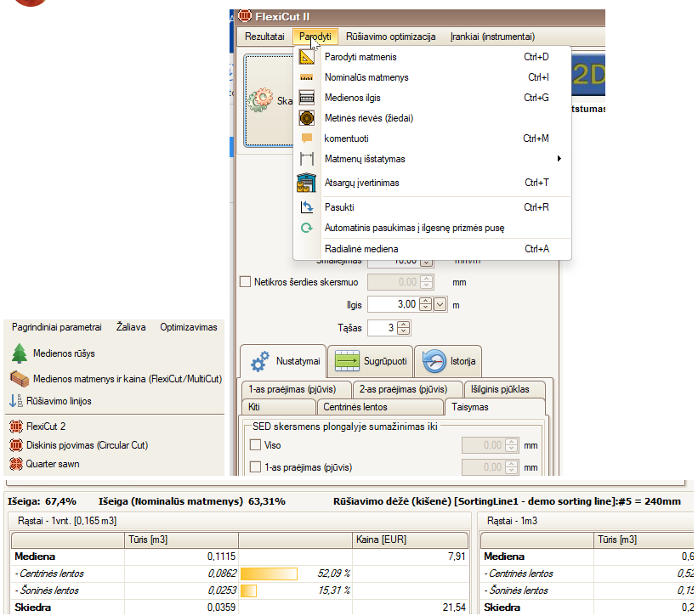The height and width of the screenshot is (616, 698).
Task: Click the blue gears Nustatymai icon
Action: coord(260,361)
